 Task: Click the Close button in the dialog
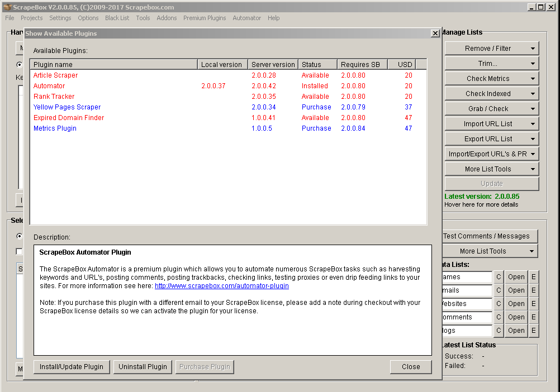[x=411, y=367]
